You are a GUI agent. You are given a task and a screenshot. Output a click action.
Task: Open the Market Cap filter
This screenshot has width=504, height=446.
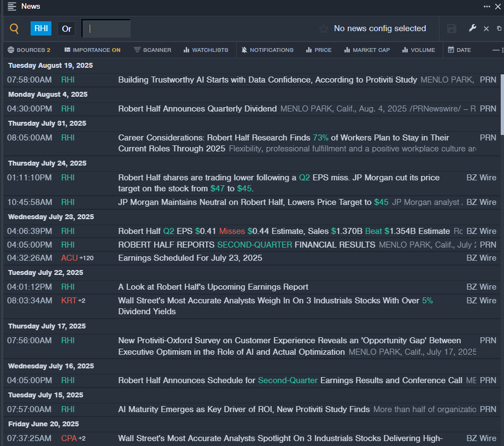367,50
